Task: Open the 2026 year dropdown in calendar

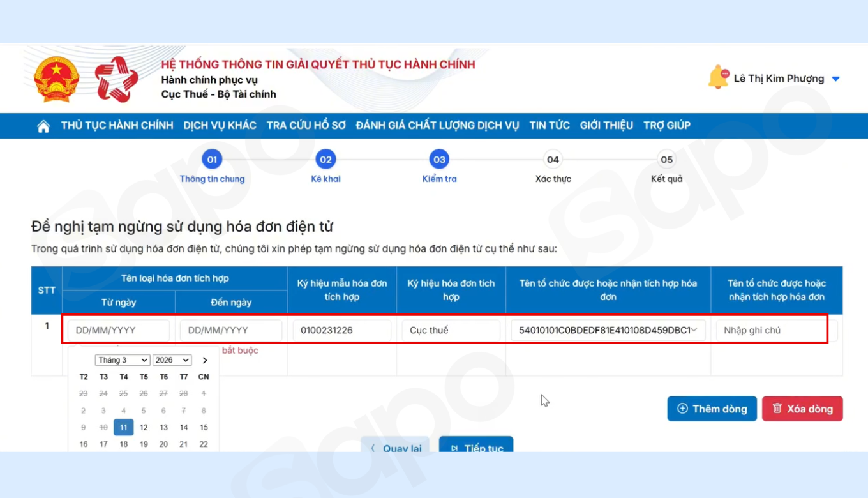Action: [172, 359]
